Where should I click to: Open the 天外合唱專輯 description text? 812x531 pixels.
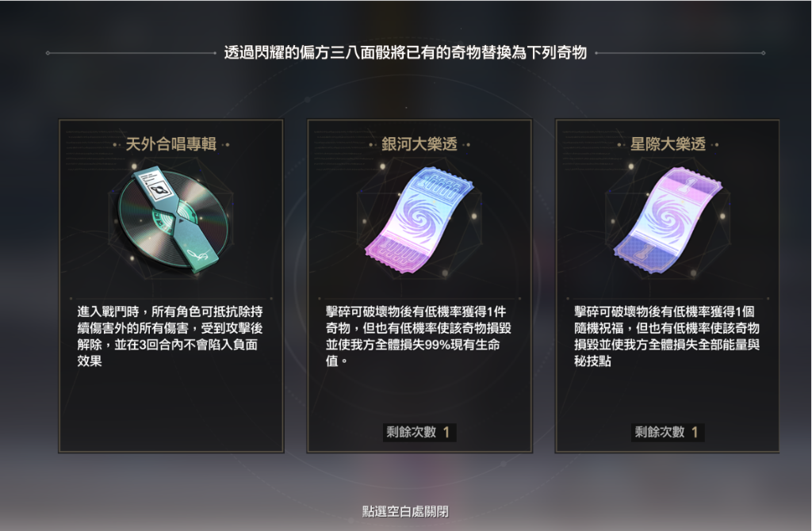[x=170, y=336]
